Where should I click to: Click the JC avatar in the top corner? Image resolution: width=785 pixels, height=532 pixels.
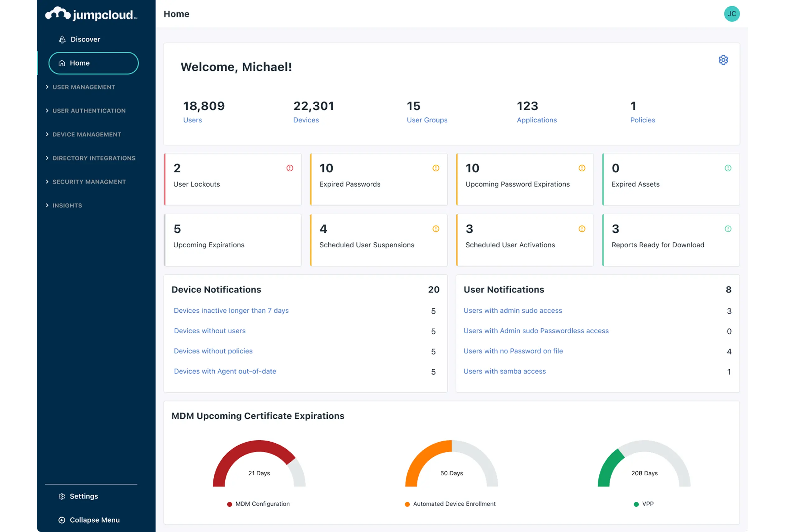(x=732, y=14)
